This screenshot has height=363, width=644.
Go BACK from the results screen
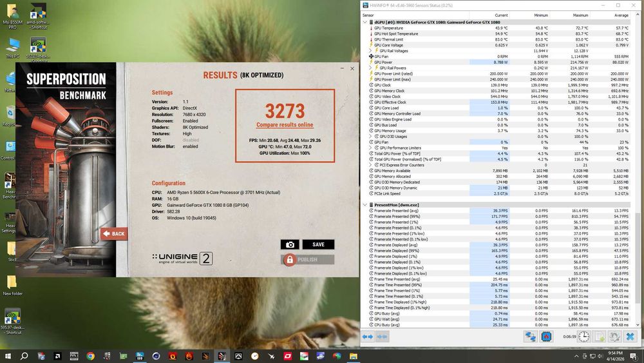(x=114, y=233)
